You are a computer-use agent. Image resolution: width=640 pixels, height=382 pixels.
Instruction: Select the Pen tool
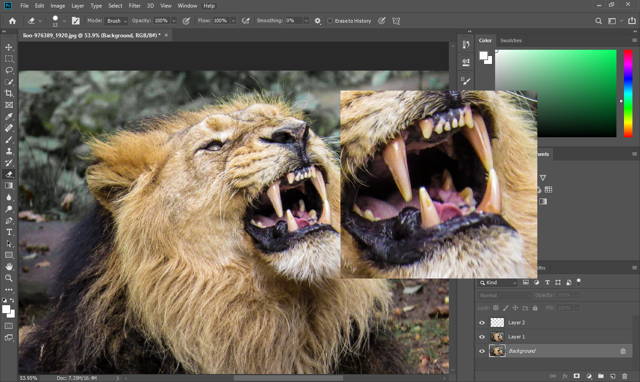(x=9, y=220)
